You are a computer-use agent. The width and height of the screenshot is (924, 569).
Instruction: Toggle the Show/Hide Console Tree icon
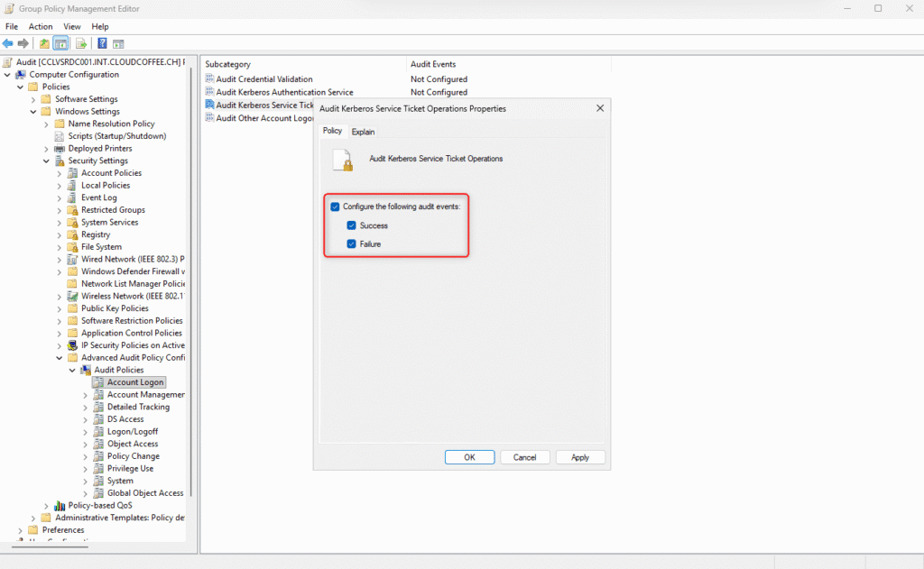(61, 43)
